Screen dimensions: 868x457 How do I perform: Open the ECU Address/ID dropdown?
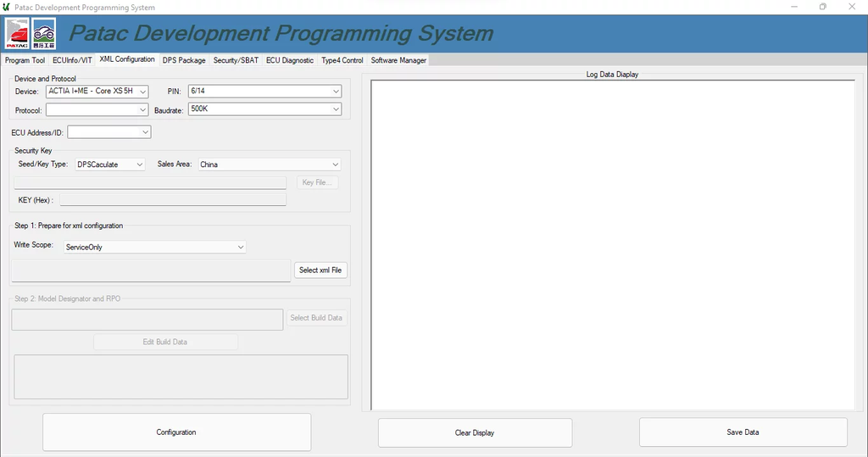(x=108, y=132)
